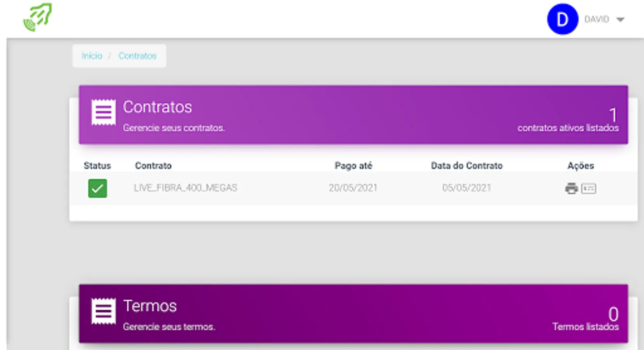The width and height of the screenshot is (644, 350).
Task: Open the account dropdown next to DAVID
Action: [x=621, y=19]
